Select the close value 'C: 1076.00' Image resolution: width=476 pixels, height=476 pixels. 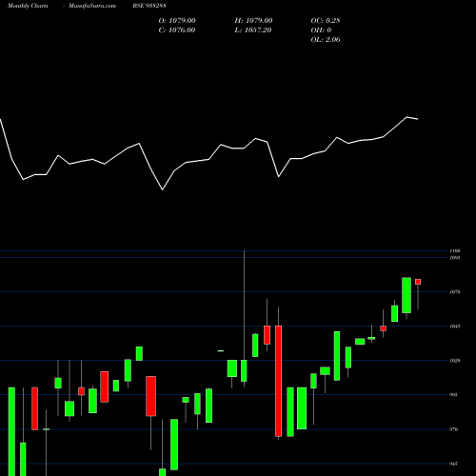tap(177, 30)
